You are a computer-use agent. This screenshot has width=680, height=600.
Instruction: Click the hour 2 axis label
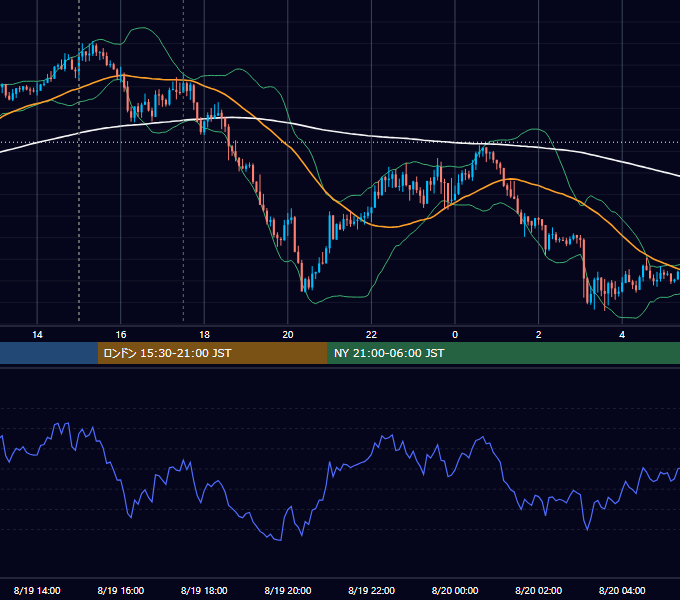pos(539,334)
